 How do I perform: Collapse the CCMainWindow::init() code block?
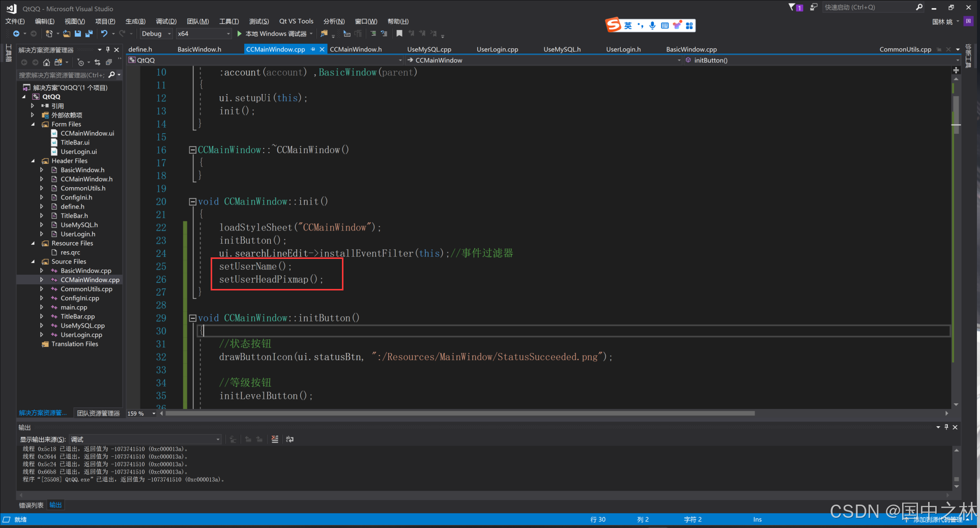click(x=192, y=201)
